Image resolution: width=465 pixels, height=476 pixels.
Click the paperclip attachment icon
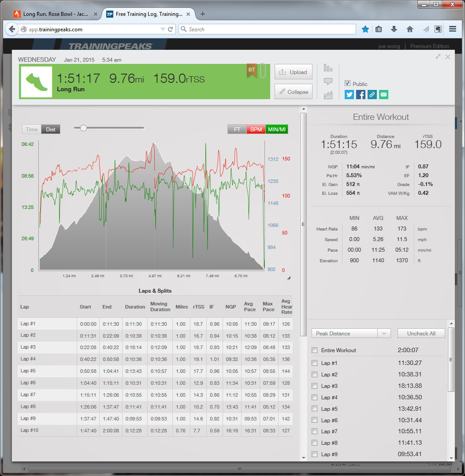pos(263,71)
